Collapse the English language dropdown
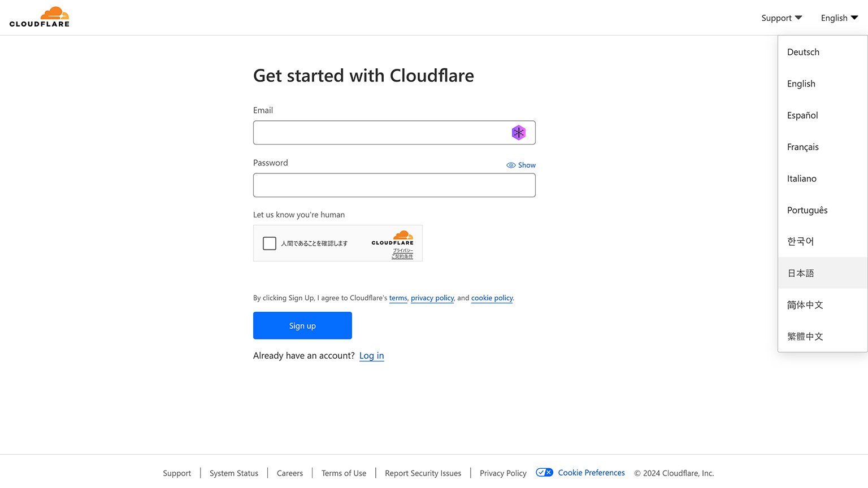This screenshot has width=868, height=488. 839,18
